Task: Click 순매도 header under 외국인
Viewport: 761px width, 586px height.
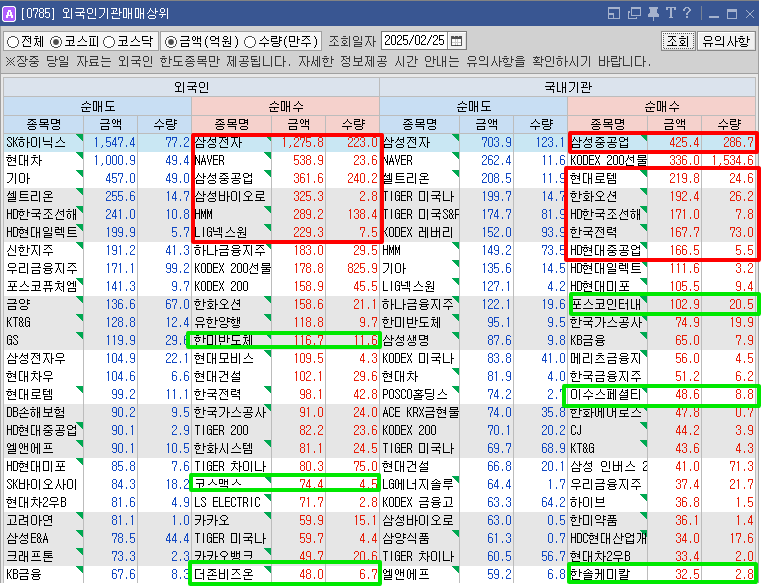Action: tap(98, 106)
